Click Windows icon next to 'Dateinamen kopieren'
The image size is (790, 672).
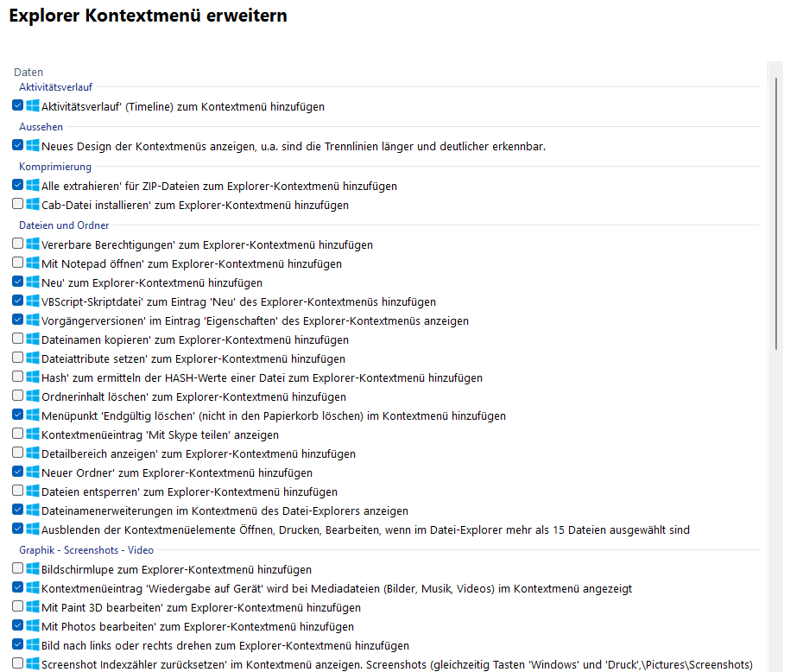(x=33, y=339)
